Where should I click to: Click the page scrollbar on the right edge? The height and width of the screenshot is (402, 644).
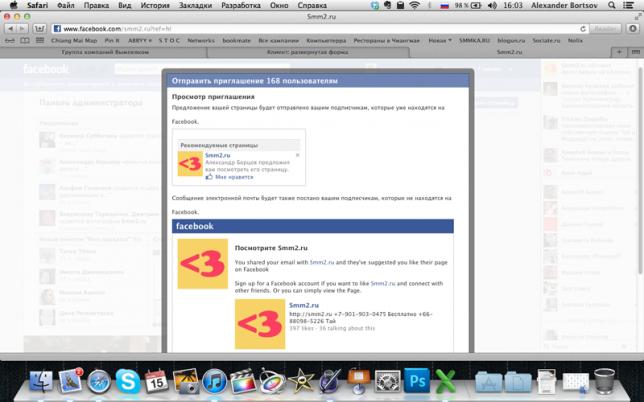[x=639, y=170]
